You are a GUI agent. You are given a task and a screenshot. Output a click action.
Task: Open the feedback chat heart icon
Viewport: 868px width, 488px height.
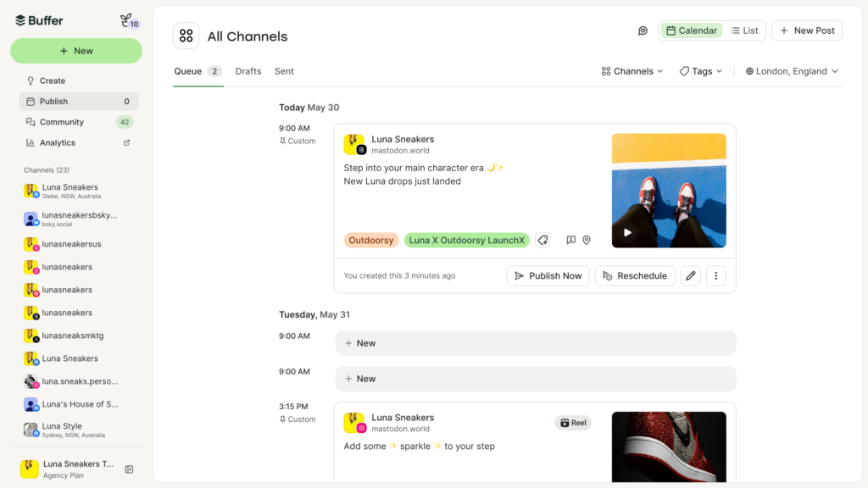point(643,30)
